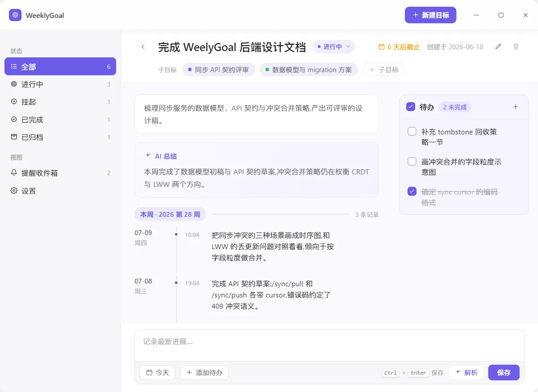Click the pause icon of 挂起
Viewport: 538px width, 392px height.
(x=14, y=102)
